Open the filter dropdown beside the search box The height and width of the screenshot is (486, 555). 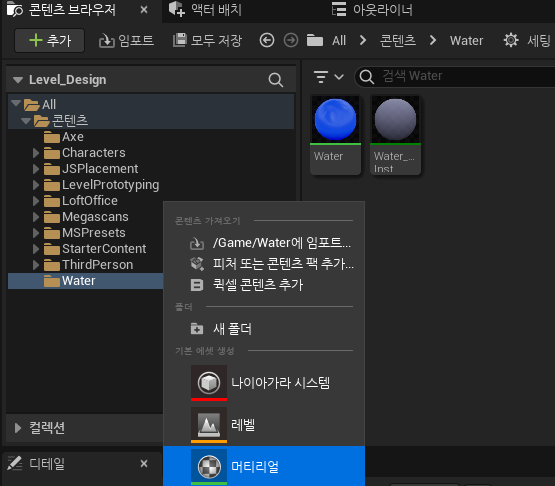click(x=328, y=76)
